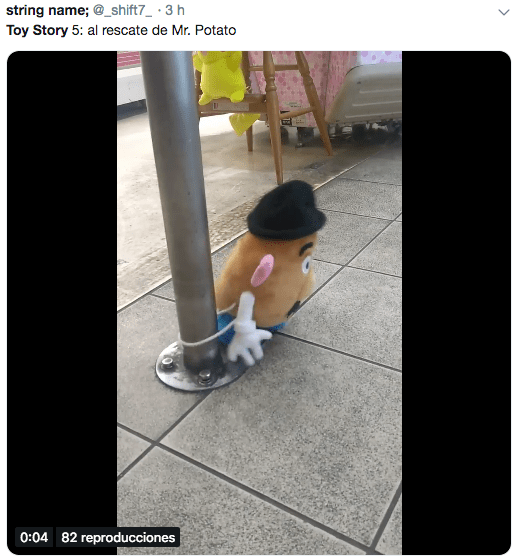
Task: Click Mr. Potato's pink ear
Action: pyautogui.click(x=262, y=270)
